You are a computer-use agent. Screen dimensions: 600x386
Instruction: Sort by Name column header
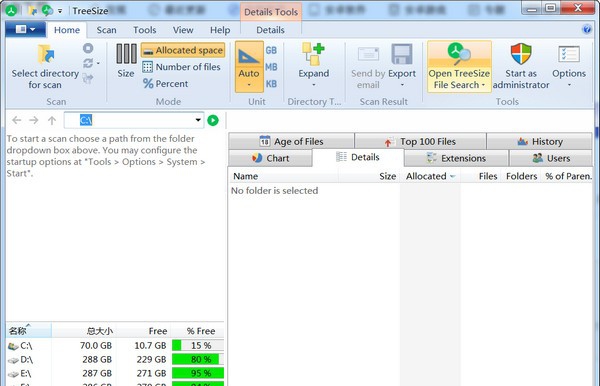pyautogui.click(x=284, y=176)
